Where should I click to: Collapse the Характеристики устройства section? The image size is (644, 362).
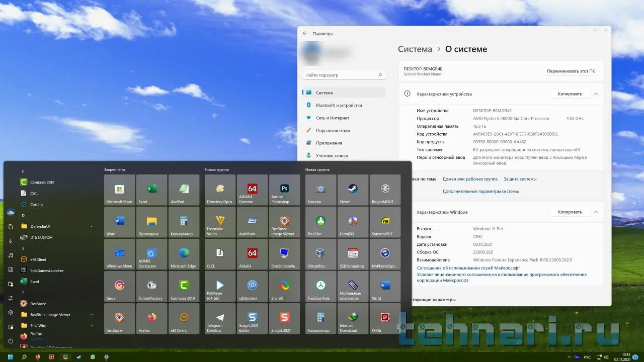[596, 94]
